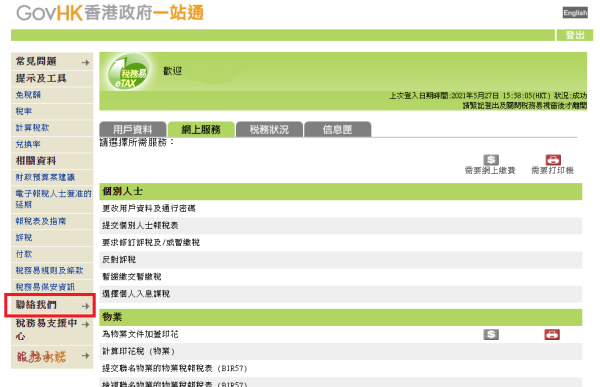
Task: Click 為物業文件加蓋印花 service
Action: 140,334
